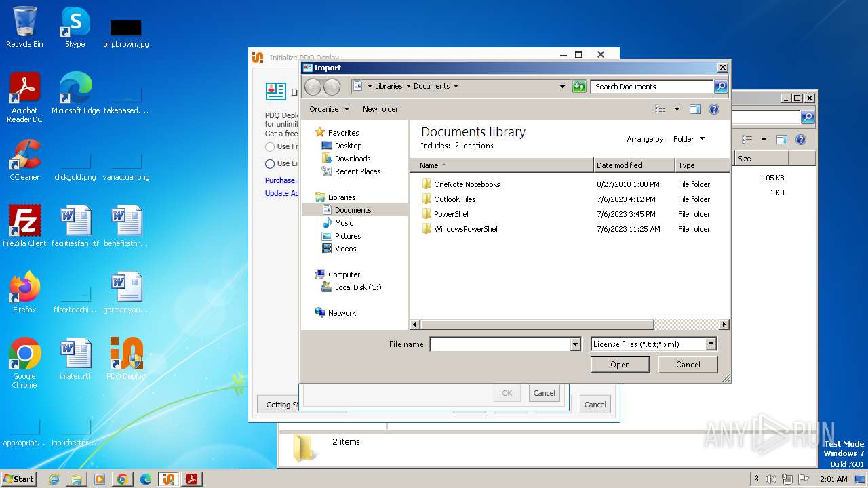The height and width of the screenshot is (488, 868).
Task: Open the view options dropdown arrow
Action: coord(677,109)
